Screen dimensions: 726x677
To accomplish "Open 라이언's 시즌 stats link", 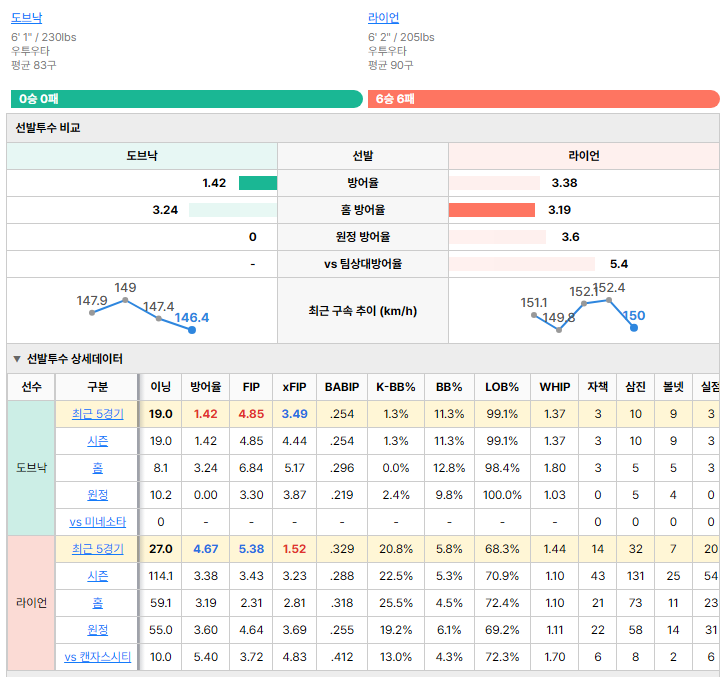I will tap(98, 576).
